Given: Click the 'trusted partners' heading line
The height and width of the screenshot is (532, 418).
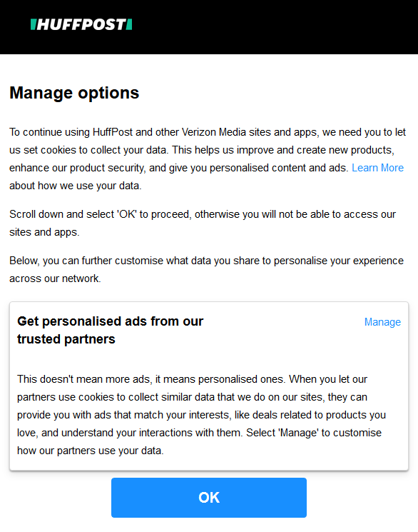Looking at the screenshot, I should click(x=66, y=339).
